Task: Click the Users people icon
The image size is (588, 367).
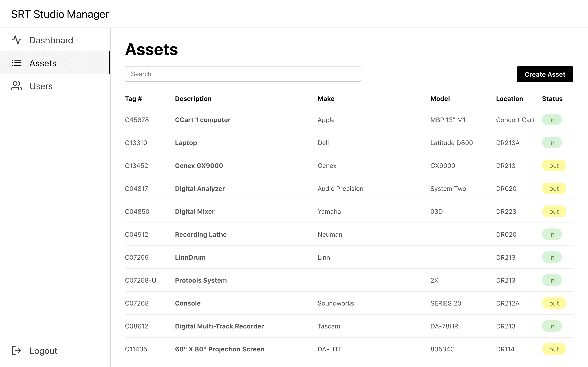Action: [x=17, y=86]
